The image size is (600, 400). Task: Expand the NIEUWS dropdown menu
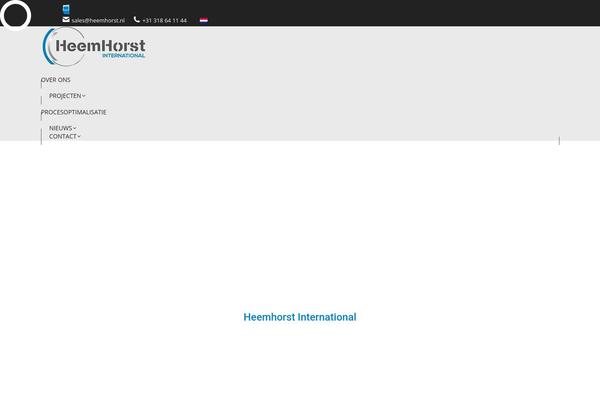coord(62,128)
